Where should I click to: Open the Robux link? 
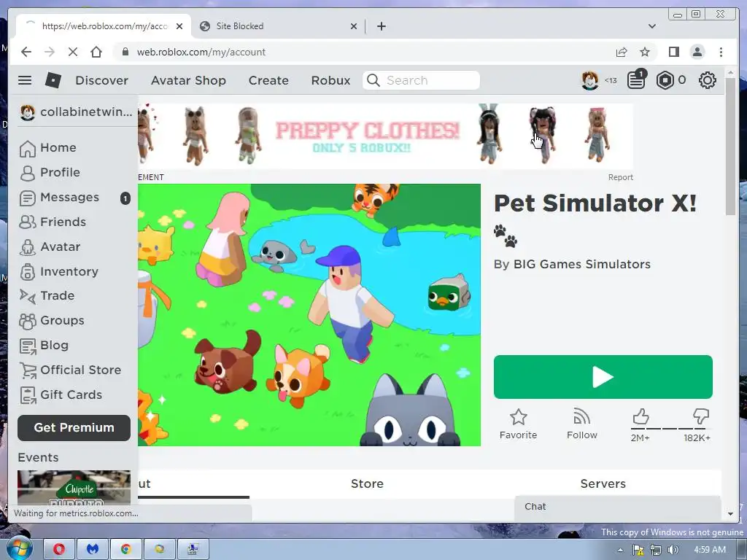pyautogui.click(x=330, y=80)
